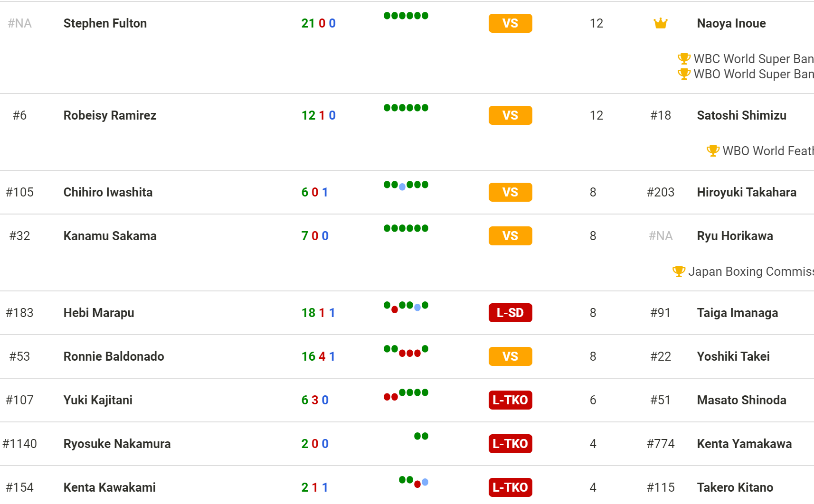814x504 pixels.
Task: Click Hebi Marapu's 18 1 1 record
Action: coord(318,313)
